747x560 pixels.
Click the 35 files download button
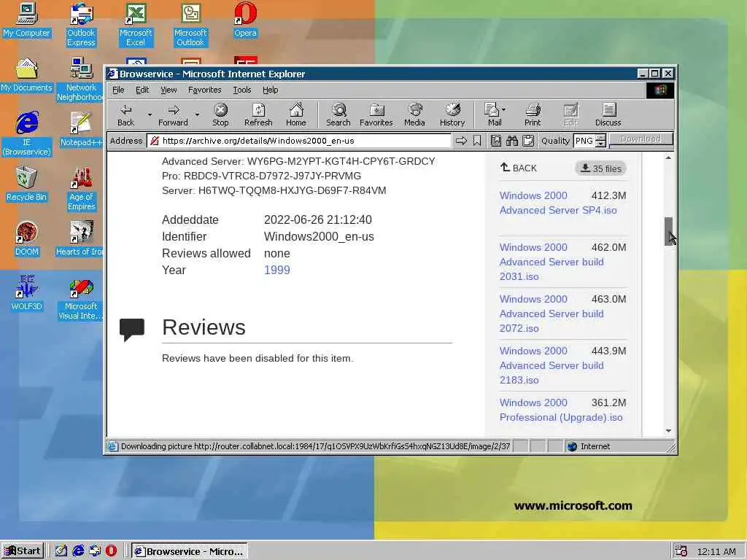tap(600, 168)
